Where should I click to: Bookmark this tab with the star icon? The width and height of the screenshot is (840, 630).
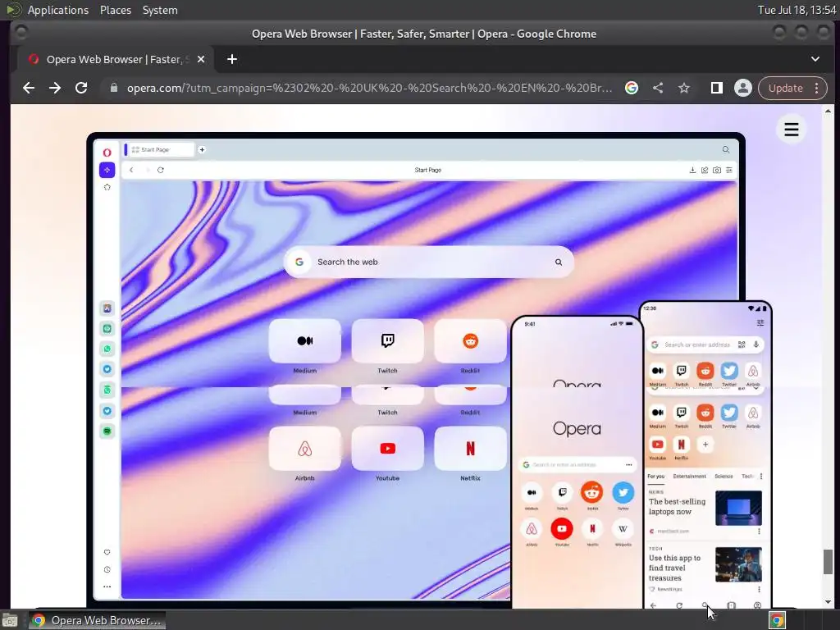point(683,88)
